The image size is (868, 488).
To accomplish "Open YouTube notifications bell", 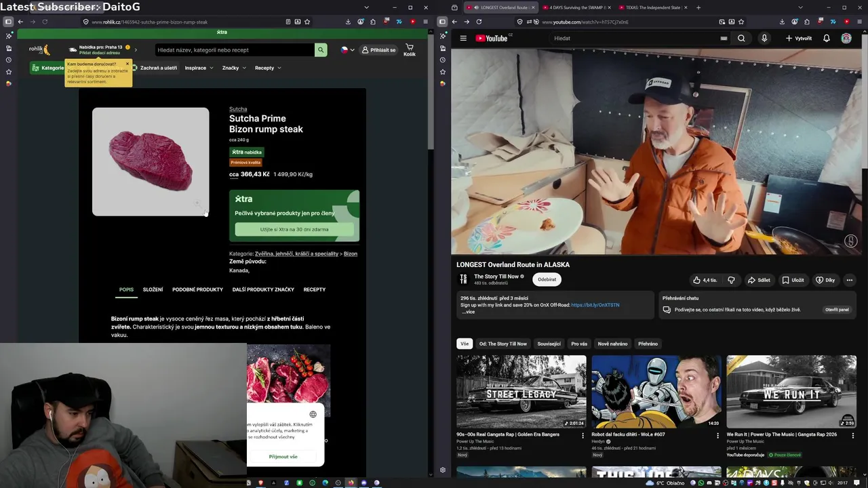I will [827, 38].
